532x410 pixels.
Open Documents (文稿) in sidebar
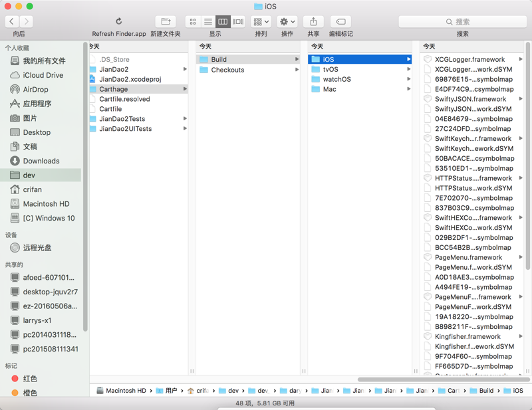[41, 146]
